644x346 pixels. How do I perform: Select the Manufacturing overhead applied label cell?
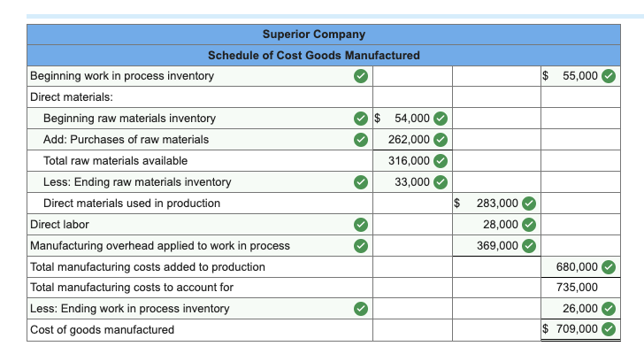[200, 246]
